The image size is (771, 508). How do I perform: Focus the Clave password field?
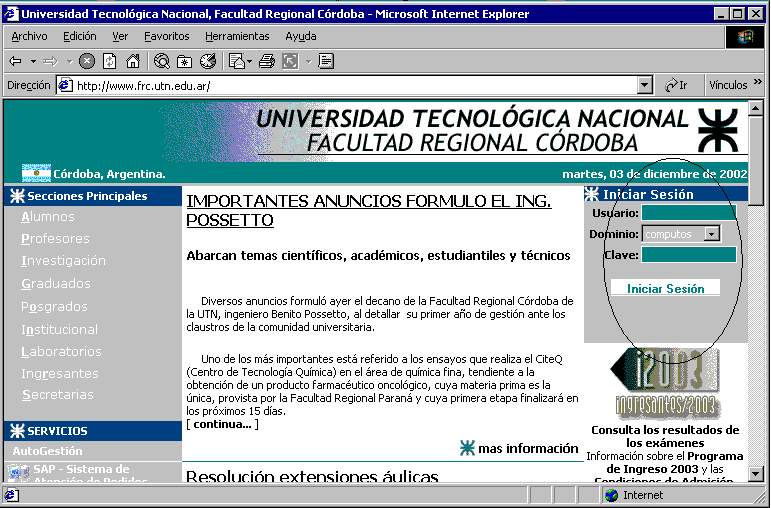(689, 255)
